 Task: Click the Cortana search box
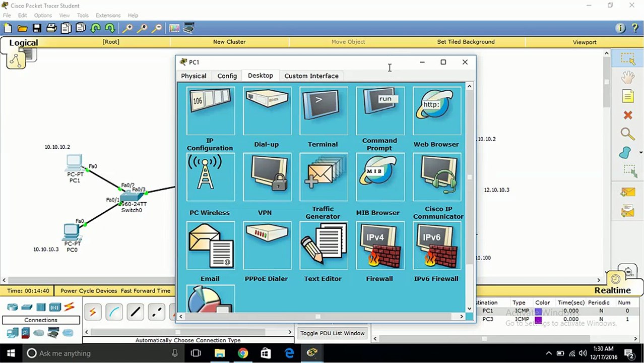pos(103,353)
